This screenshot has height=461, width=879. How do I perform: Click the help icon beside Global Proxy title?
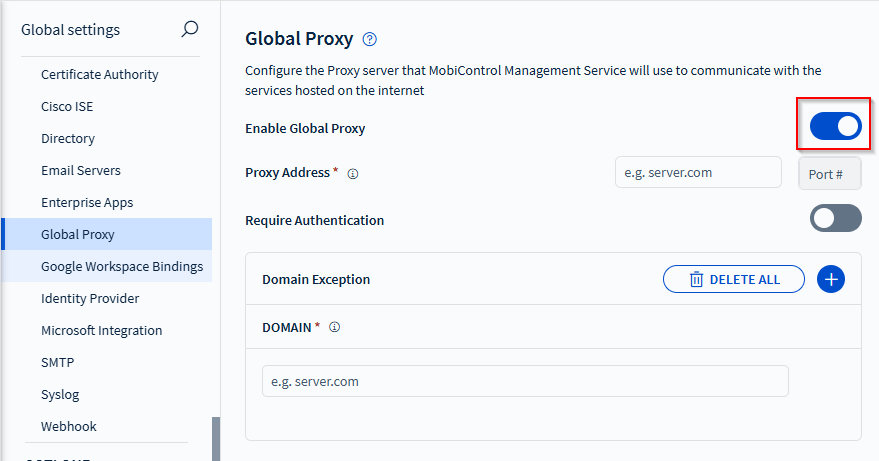[370, 40]
